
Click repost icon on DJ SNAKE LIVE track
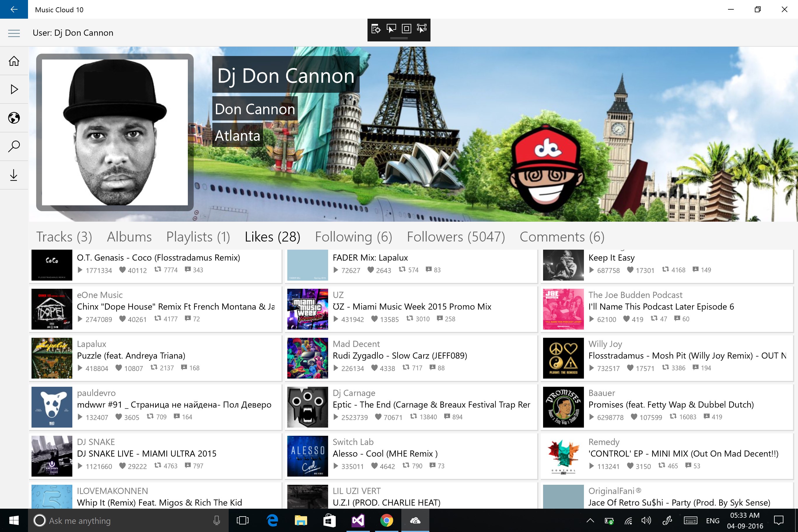(x=157, y=466)
